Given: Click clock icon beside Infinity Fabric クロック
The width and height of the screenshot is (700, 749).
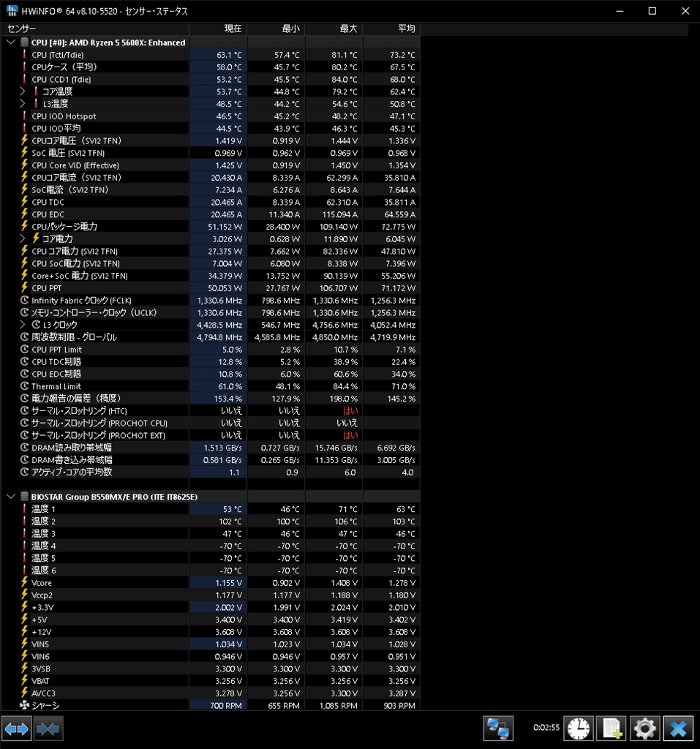Looking at the screenshot, I should pos(24,301).
